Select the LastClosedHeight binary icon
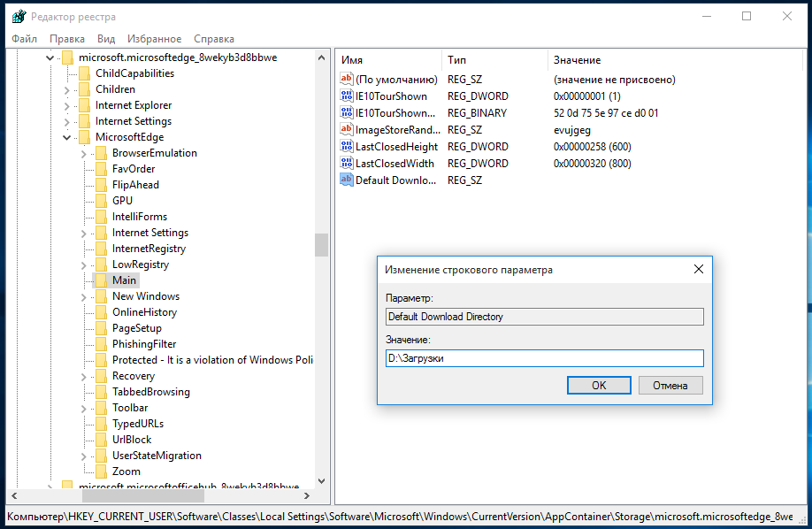The height and width of the screenshot is (529, 812). tap(346, 147)
